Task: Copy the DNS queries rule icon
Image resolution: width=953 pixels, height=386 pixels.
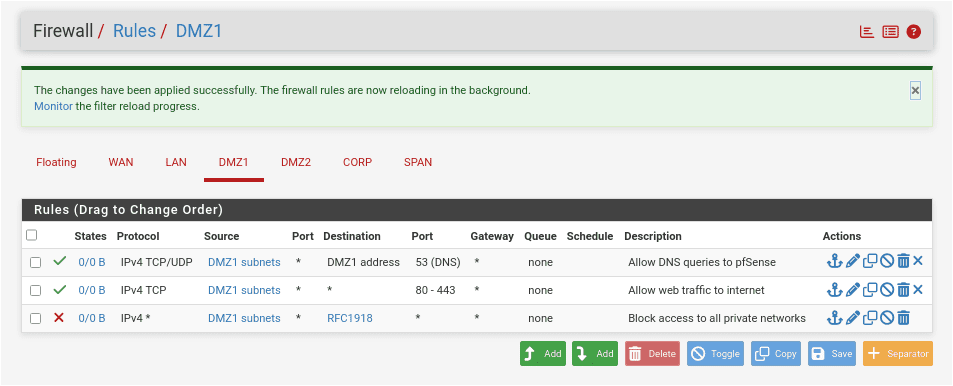Action: coord(870,261)
